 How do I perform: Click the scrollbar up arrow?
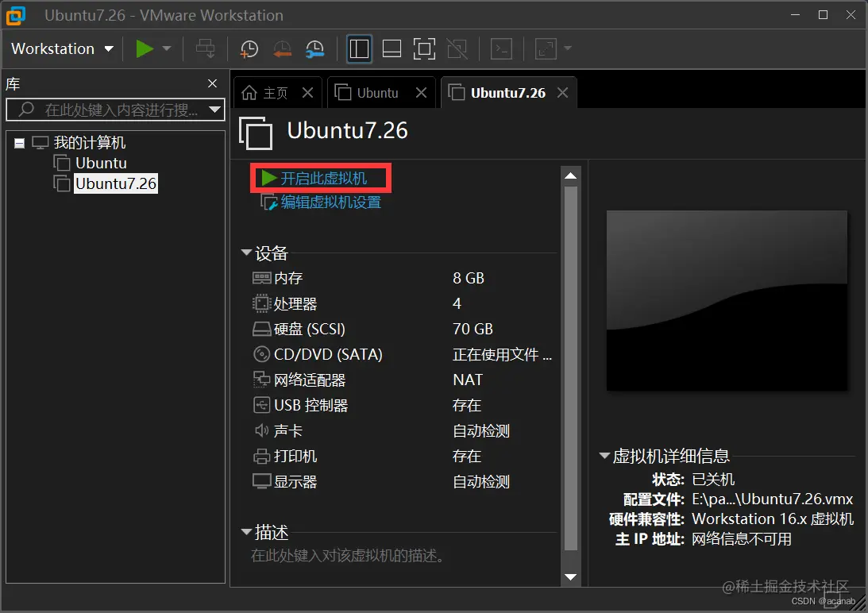coord(571,176)
